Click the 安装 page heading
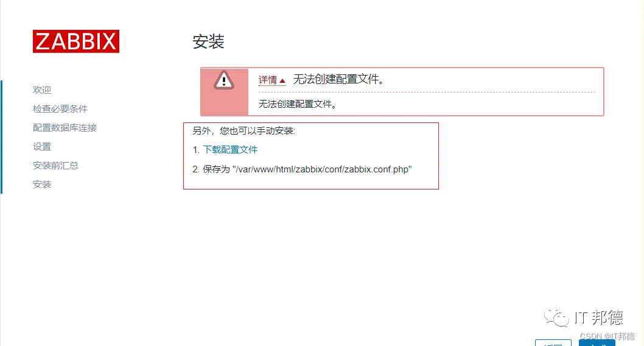 tap(209, 41)
